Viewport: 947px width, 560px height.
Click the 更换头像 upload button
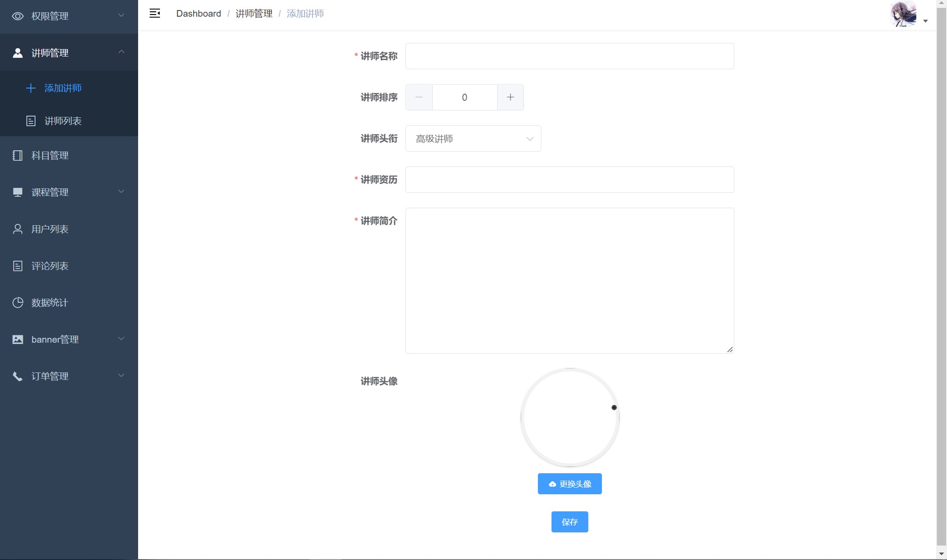(x=570, y=484)
